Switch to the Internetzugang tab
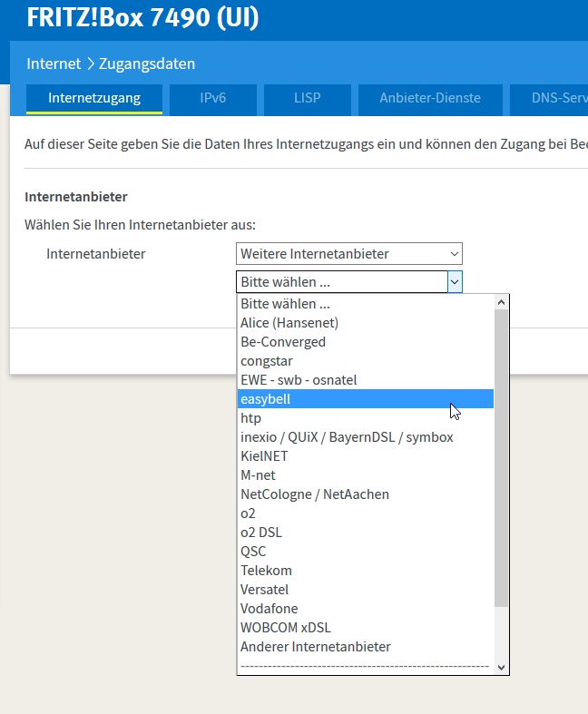588x714 pixels. (94, 98)
